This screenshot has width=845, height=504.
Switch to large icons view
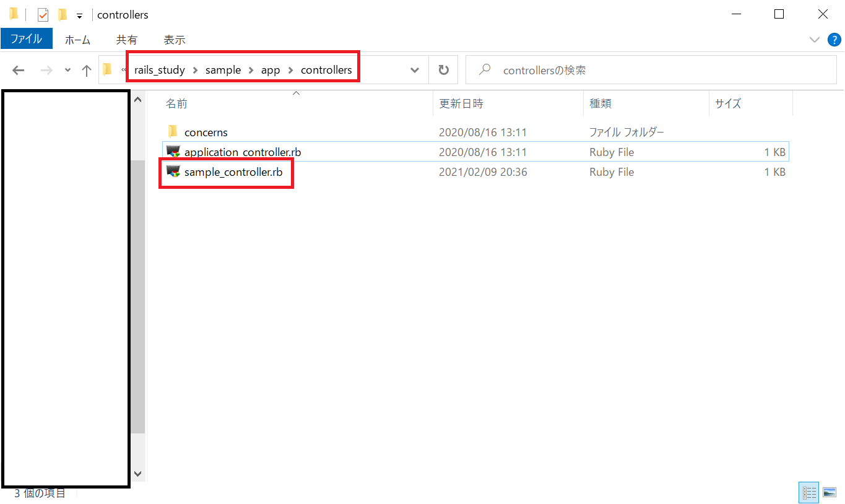(830, 493)
